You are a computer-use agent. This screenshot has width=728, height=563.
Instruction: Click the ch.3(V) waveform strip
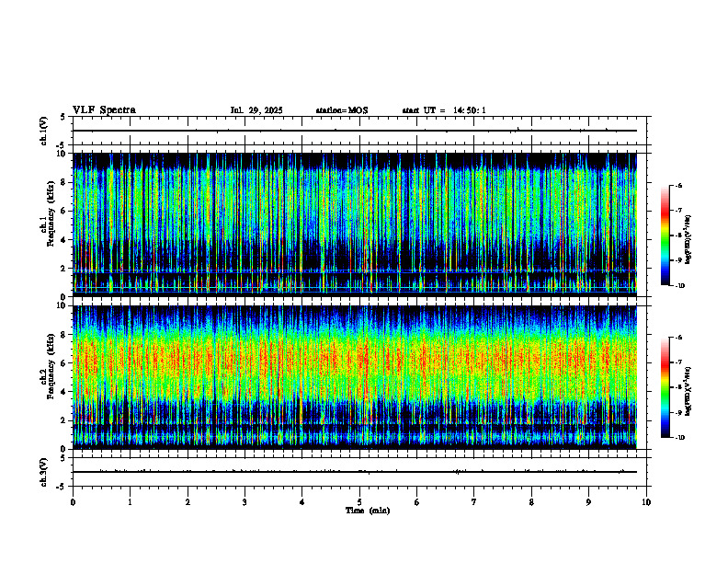coord(359,472)
